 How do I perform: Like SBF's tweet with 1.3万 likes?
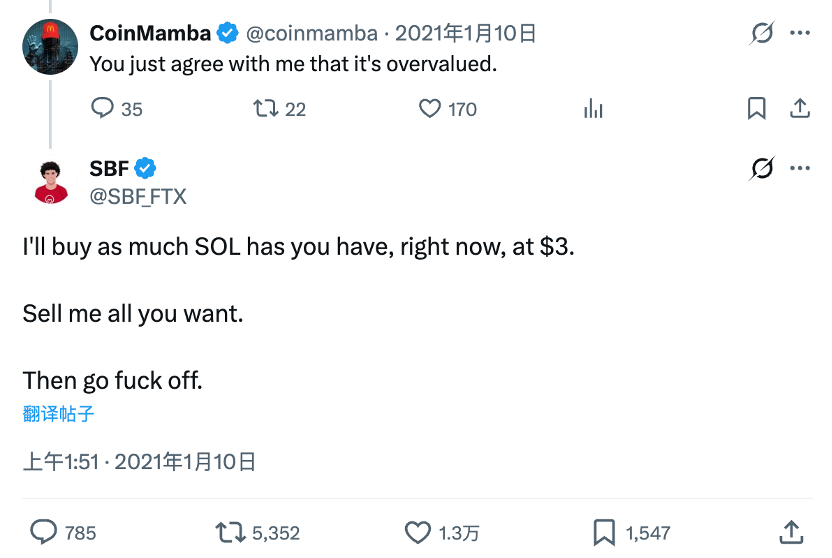418,532
